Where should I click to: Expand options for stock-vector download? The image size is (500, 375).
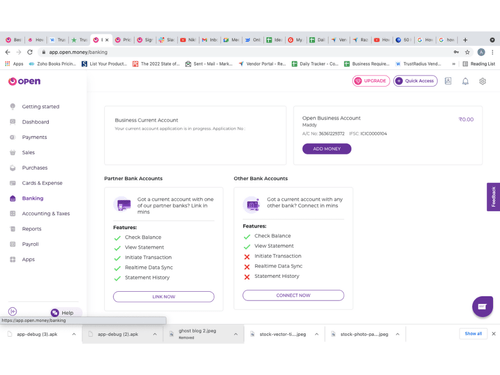pos(317,334)
